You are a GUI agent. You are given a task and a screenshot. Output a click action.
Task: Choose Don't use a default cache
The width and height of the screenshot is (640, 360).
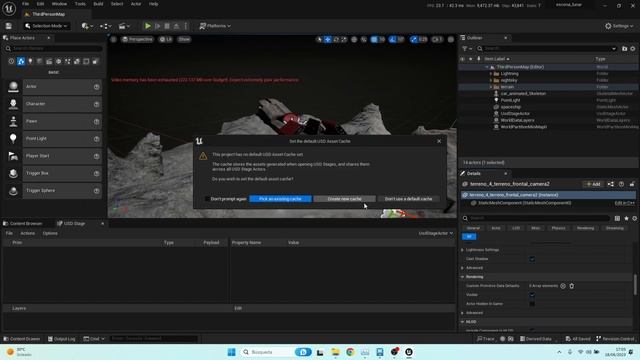point(408,199)
